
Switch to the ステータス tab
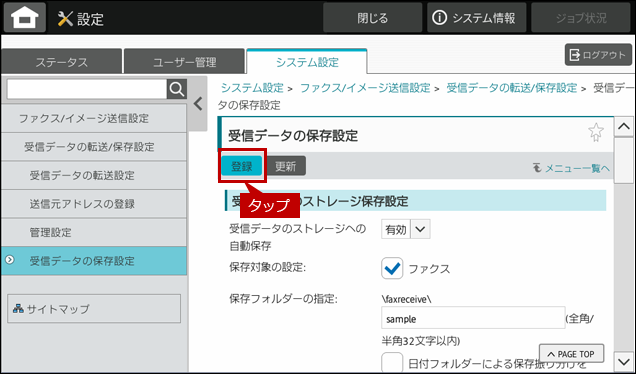(62, 62)
